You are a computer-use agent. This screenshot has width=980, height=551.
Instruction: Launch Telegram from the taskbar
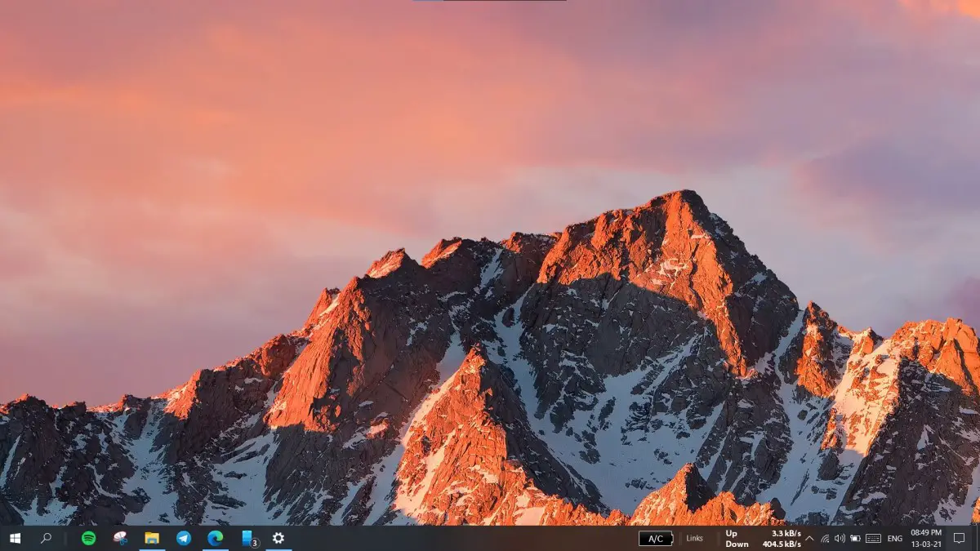coord(183,538)
